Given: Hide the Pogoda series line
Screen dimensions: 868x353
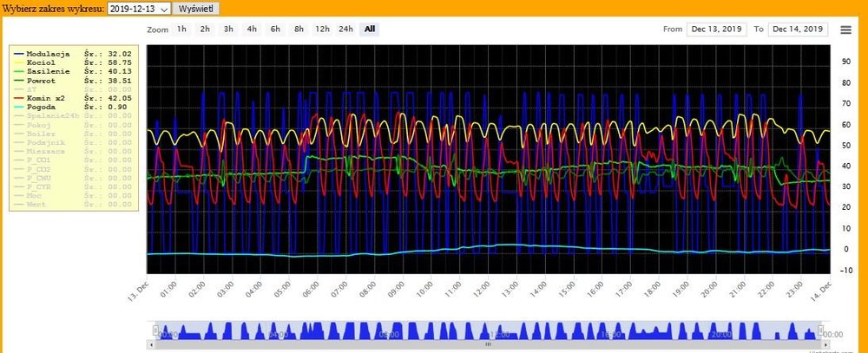Looking at the screenshot, I should tap(43, 108).
